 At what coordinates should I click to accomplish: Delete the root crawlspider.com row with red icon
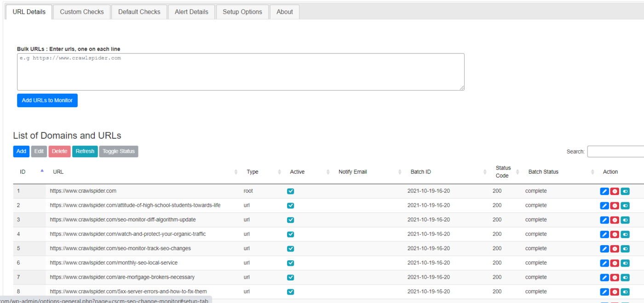pos(615,191)
